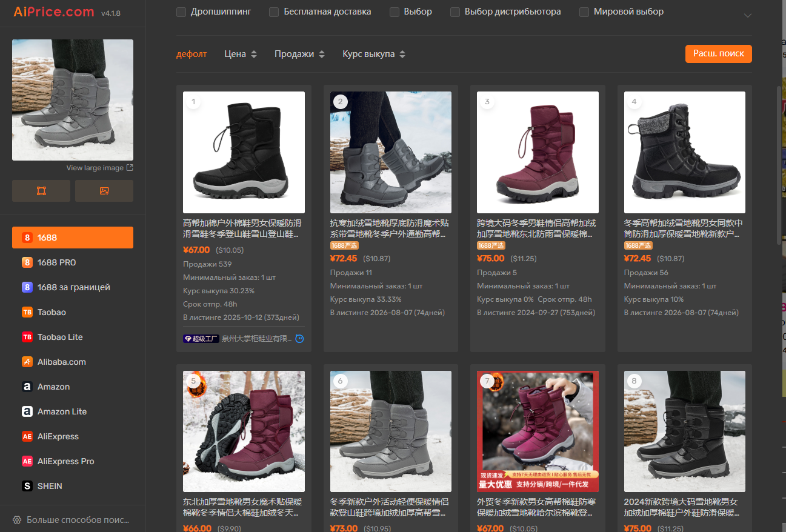Image resolution: width=786 pixels, height=532 pixels.
Task: Click the AiPrice.com logo
Action: tap(54, 12)
